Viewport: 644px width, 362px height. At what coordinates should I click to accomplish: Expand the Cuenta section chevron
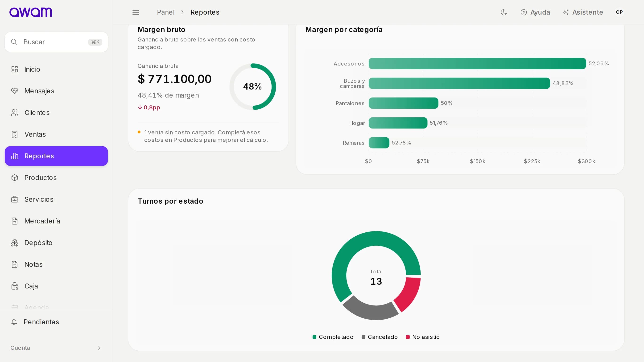(99, 348)
